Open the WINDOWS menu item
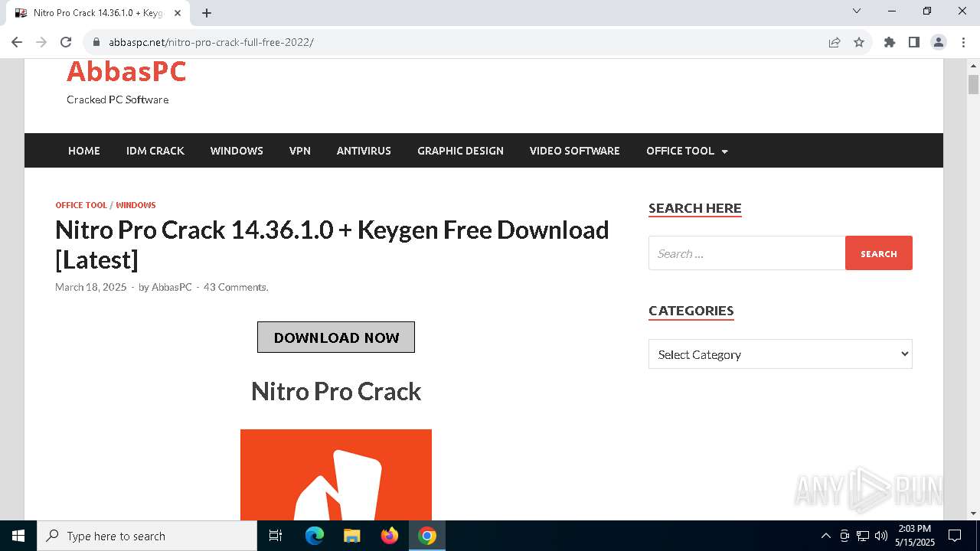Image resolution: width=980 pixels, height=551 pixels. point(237,151)
